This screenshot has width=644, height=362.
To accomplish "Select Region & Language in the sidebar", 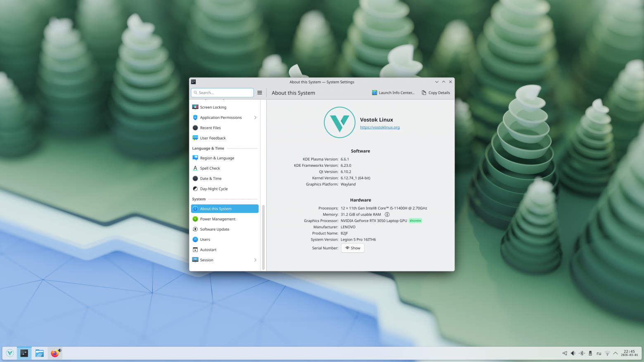I will point(217,158).
